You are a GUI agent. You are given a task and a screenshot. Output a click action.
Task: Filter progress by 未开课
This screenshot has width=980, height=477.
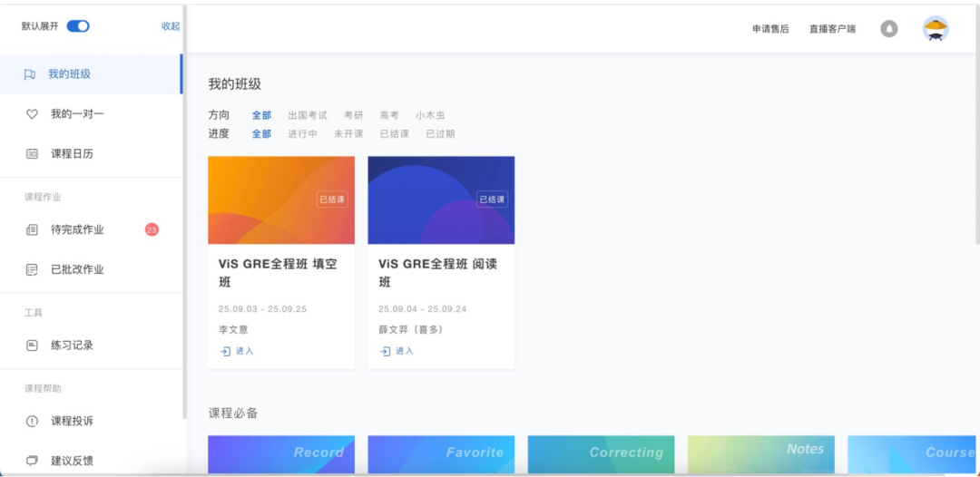pos(348,134)
